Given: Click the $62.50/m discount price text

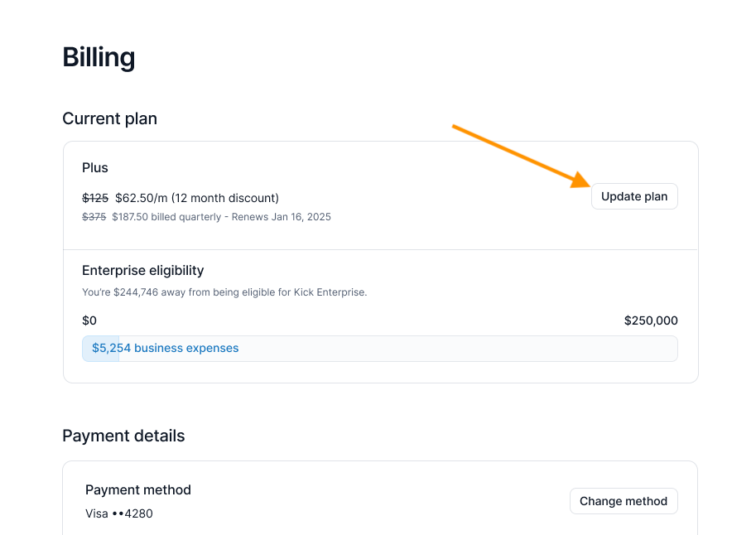Looking at the screenshot, I should (196, 198).
